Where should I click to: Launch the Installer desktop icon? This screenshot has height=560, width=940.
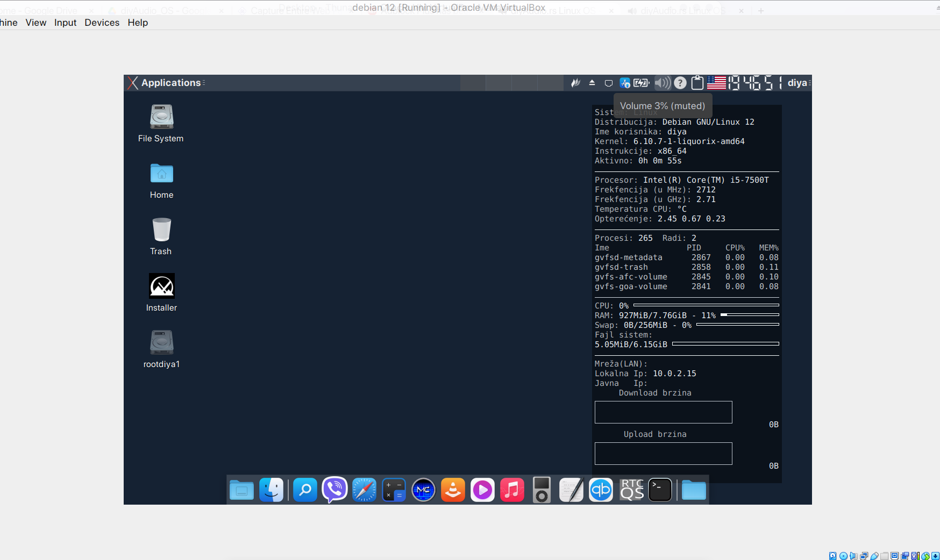tap(161, 293)
